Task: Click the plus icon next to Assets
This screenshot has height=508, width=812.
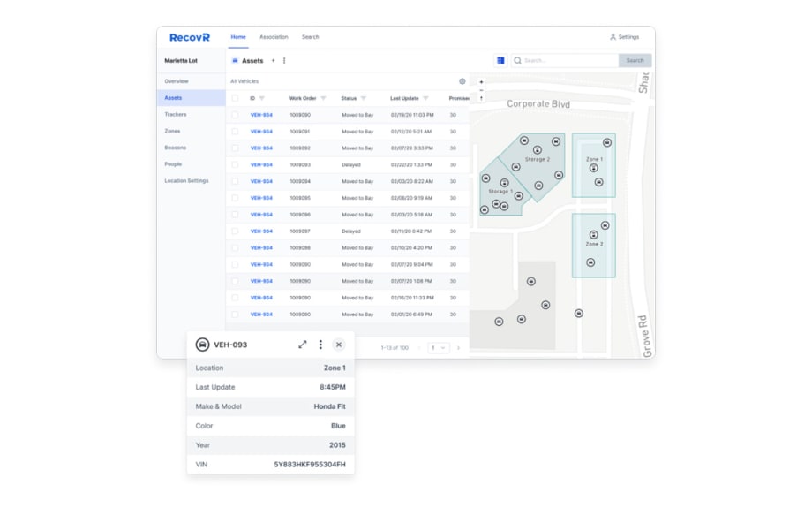Action: (x=273, y=61)
